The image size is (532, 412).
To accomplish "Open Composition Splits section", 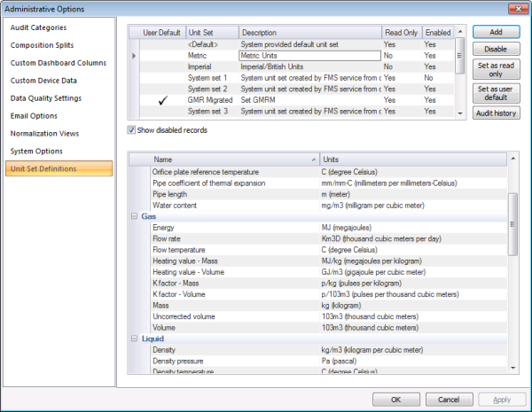I will click(x=42, y=45).
